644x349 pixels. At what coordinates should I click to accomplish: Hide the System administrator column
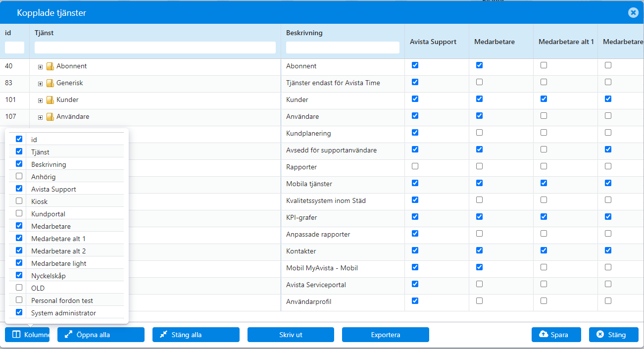tap(19, 312)
